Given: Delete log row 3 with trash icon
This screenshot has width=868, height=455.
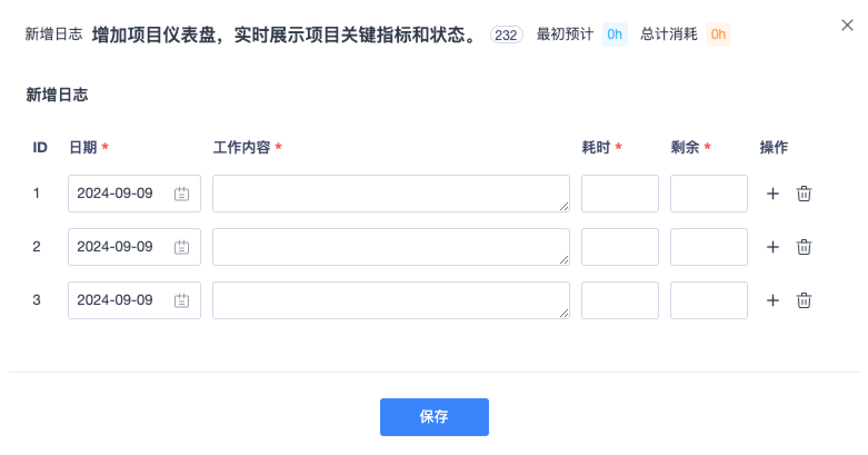Looking at the screenshot, I should tap(804, 300).
